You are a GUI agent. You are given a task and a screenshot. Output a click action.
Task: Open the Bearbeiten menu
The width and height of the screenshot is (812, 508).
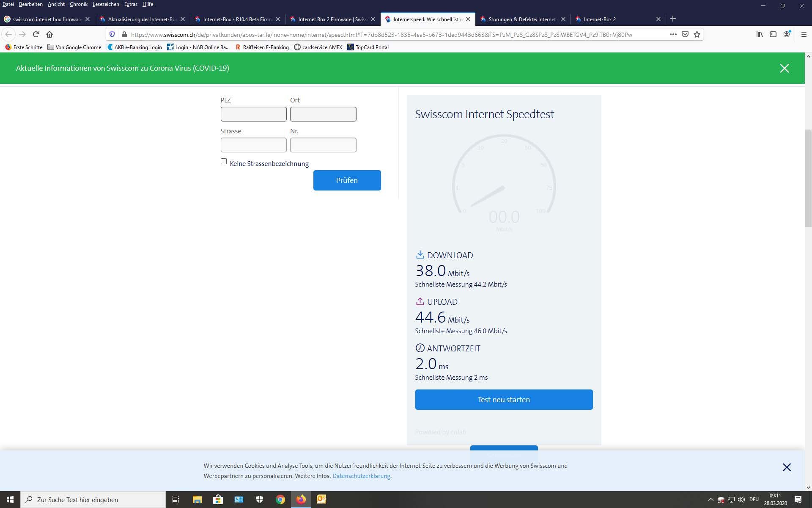30,4
